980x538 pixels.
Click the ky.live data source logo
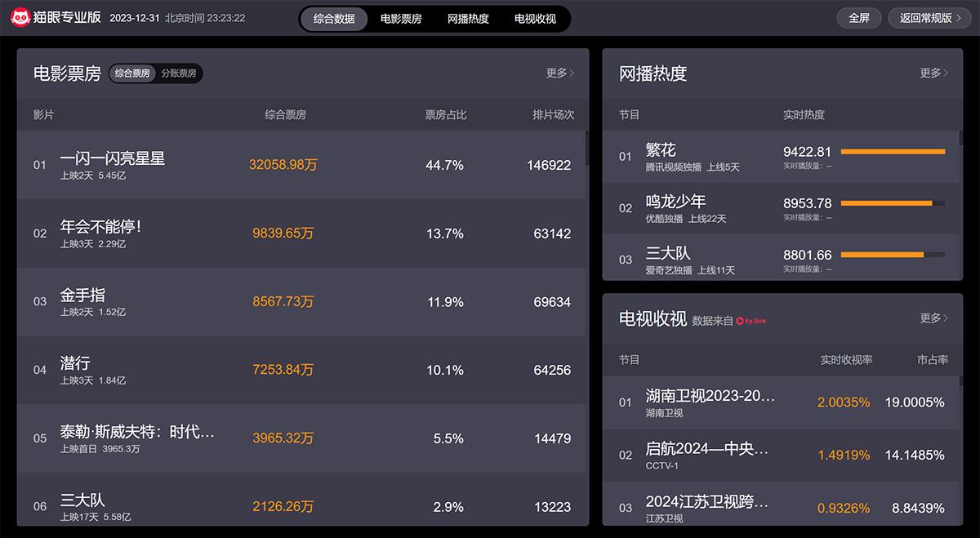tap(751, 321)
